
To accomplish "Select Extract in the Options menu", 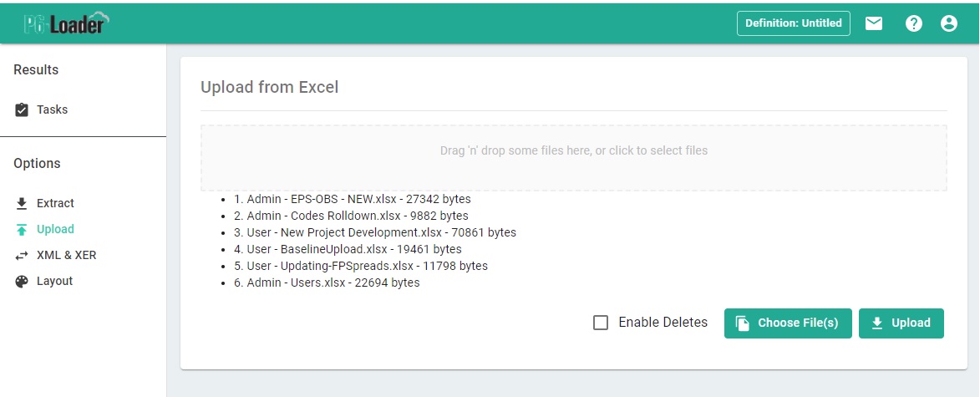I will [x=55, y=203].
